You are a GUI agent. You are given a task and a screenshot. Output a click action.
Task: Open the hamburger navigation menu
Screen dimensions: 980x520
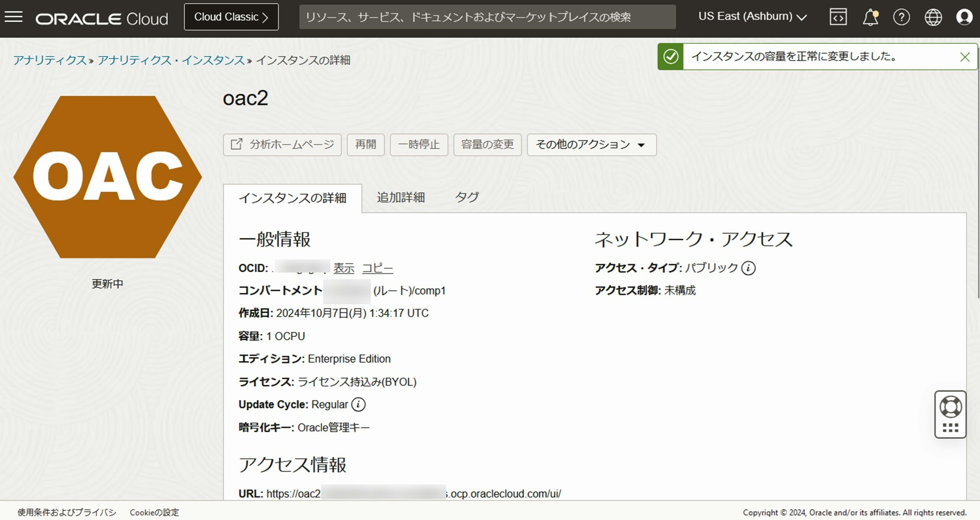[x=14, y=17]
